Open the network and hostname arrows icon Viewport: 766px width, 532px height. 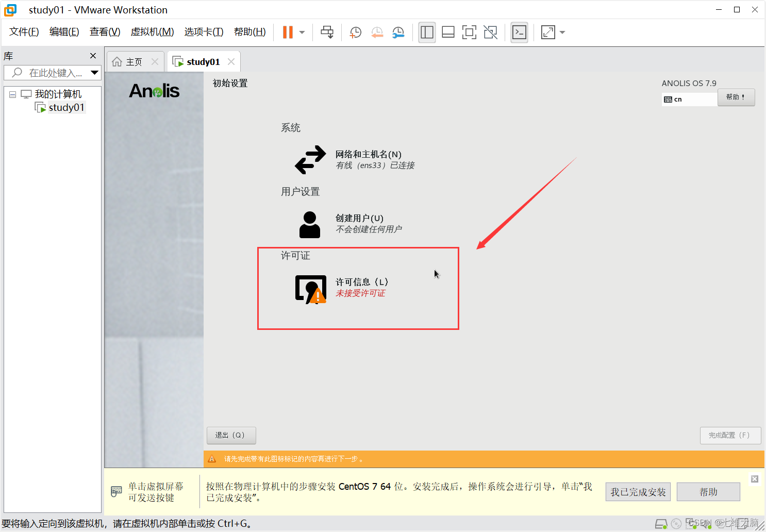310,159
